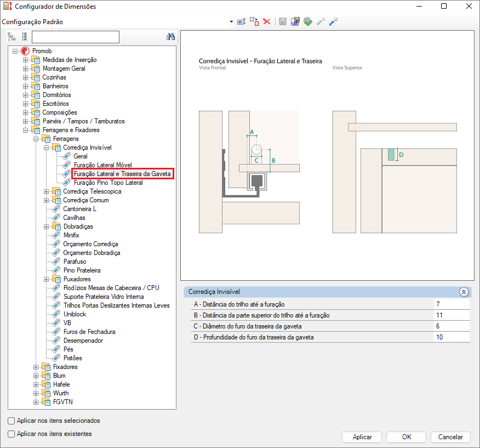
Task: Expand the Blum folder
Action: pyautogui.click(x=36, y=376)
